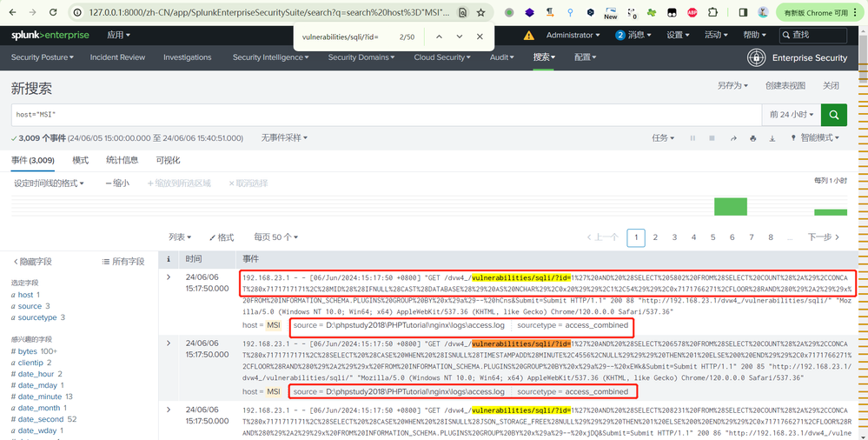Viewport: 868px width, 440px height.
Task: Open the Cloud Security menu
Action: (x=443, y=57)
